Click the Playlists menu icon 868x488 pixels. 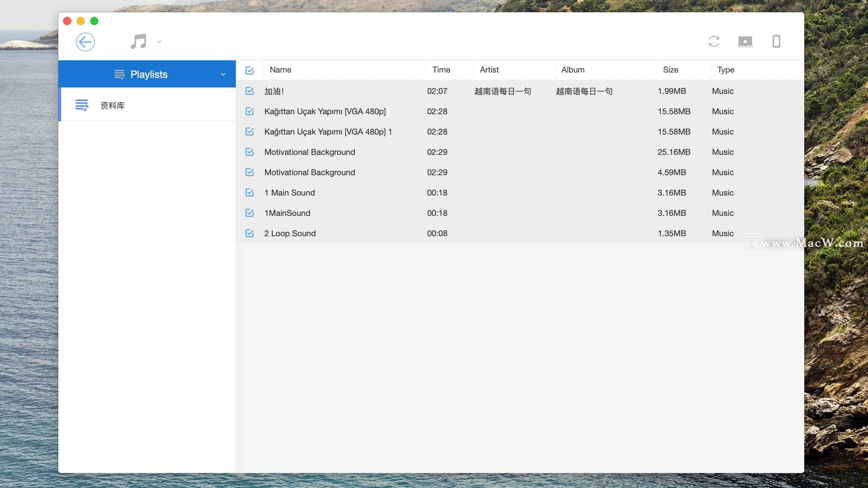tap(120, 74)
